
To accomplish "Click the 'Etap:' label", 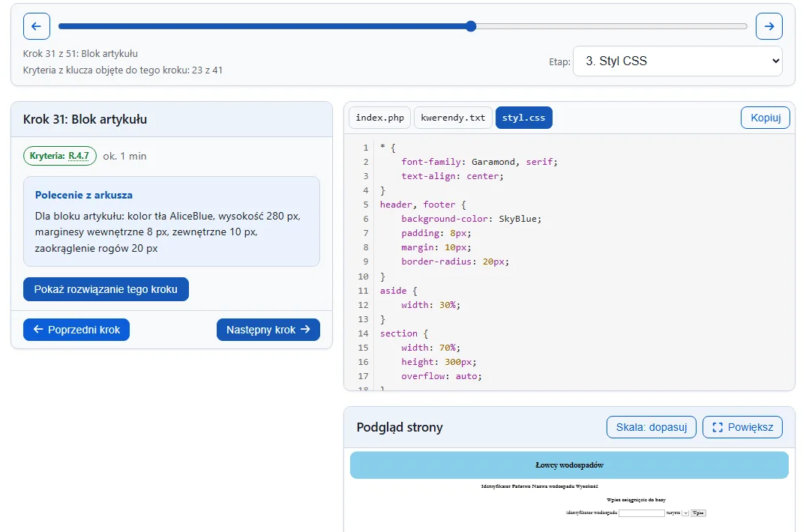I will (x=560, y=61).
